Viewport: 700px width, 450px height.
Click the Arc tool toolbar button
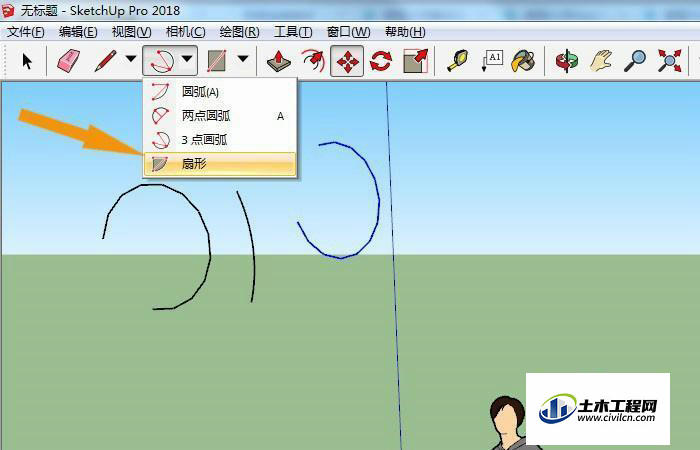click(x=161, y=61)
